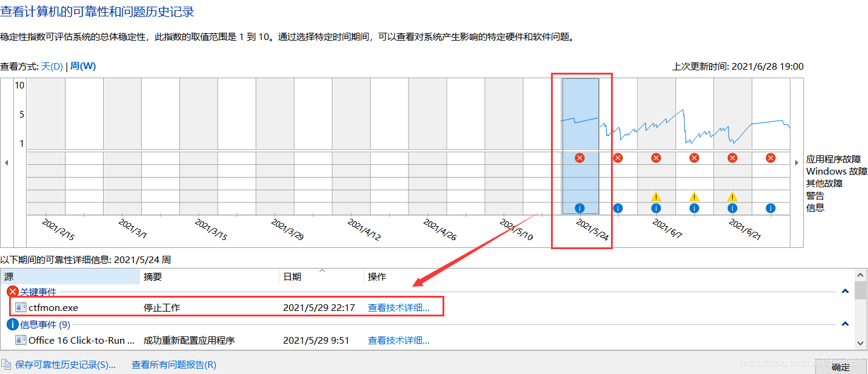Sort by 日期 column header
Screen dimensions: 868x374
[321, 276]
